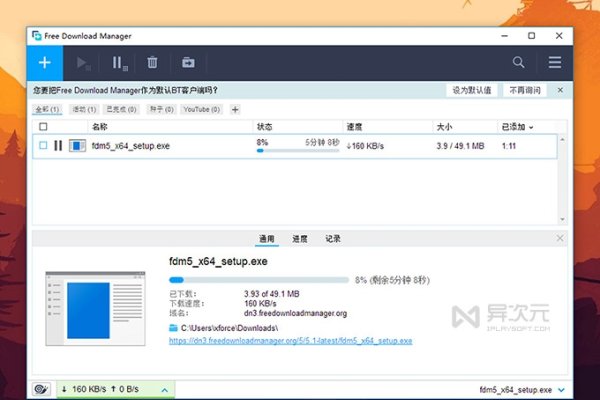Open the 进度 details tab
The image size is (600, 400).
tap(300, 239)
